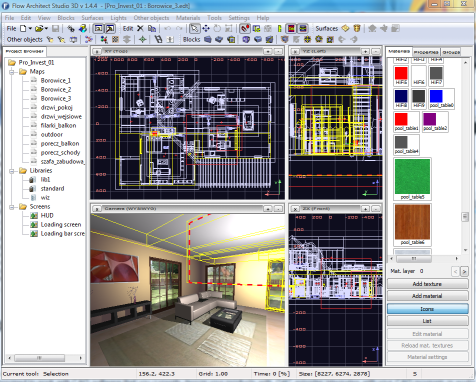Open the Materials menu

click(x=188, y=18)
